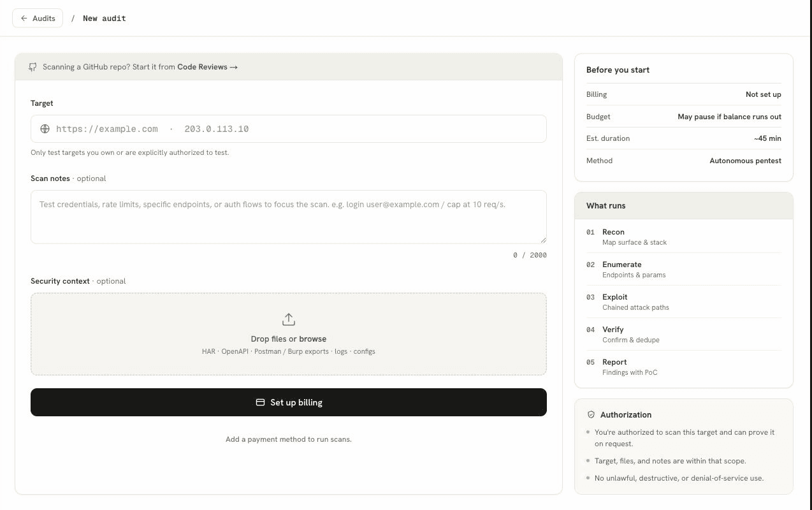Click the Billing 'Not set up' value
Image resolution: width=812 pixels, height=510 pixels.
[763, 94]
